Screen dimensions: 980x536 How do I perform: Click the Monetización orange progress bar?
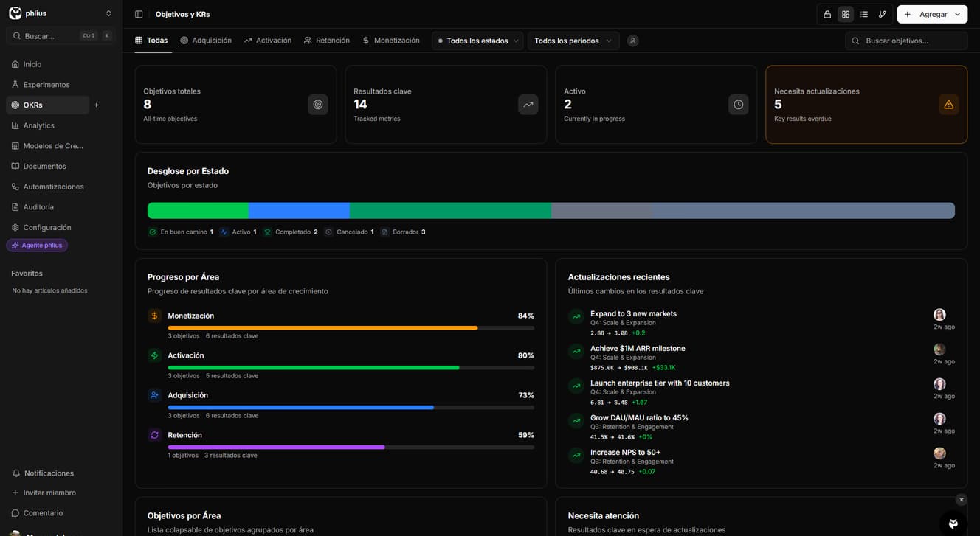tap(322, 327)
